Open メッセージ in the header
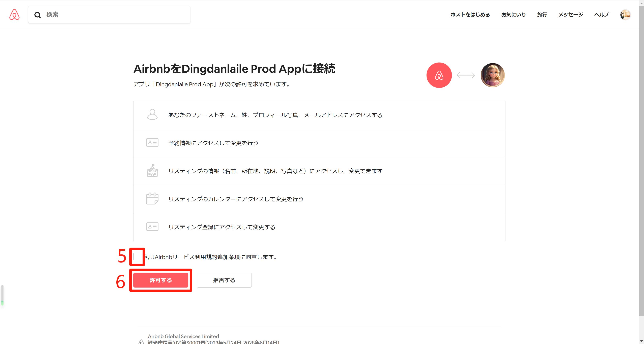The width and height of the screenshot is (644, 344). point(571,15)
